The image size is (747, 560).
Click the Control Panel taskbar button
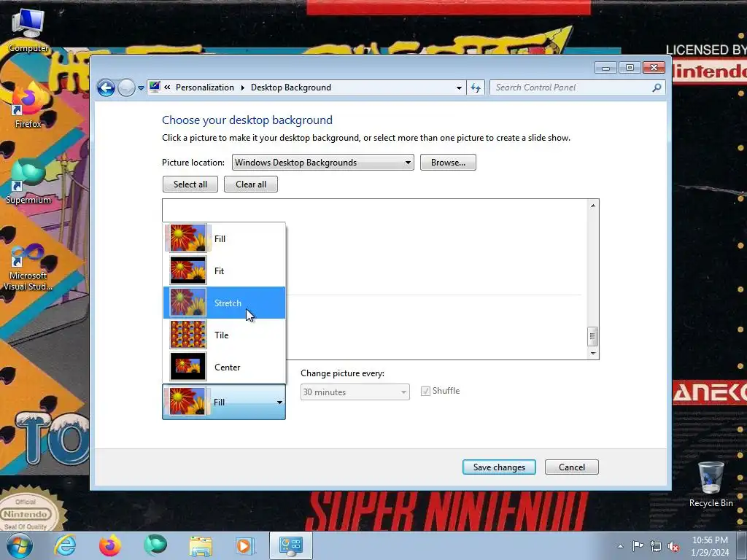click(291, 545)
